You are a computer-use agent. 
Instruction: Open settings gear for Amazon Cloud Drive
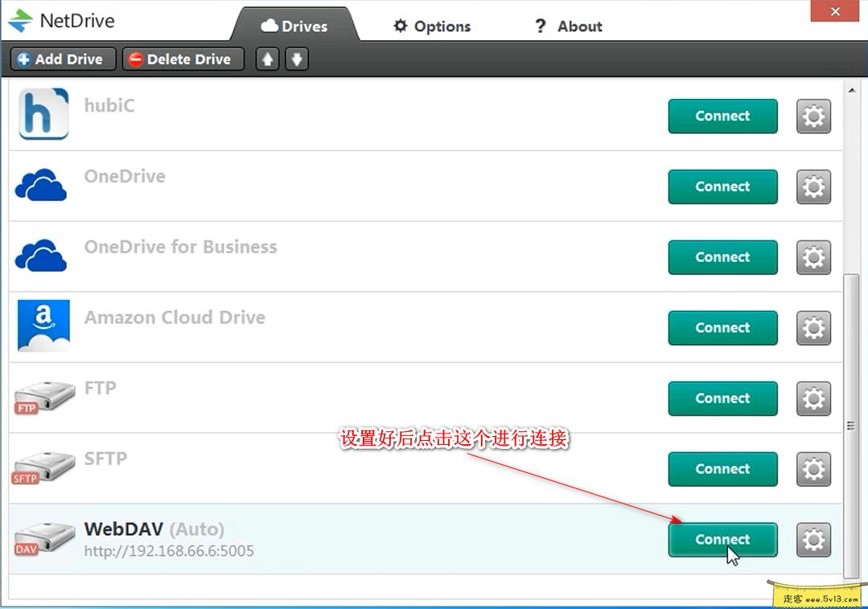(x=813, y=328)
